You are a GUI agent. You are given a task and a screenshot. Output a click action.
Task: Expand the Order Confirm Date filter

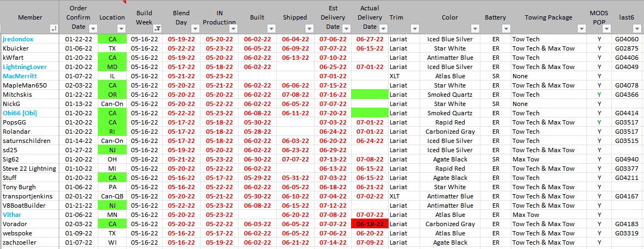[92, 28]
